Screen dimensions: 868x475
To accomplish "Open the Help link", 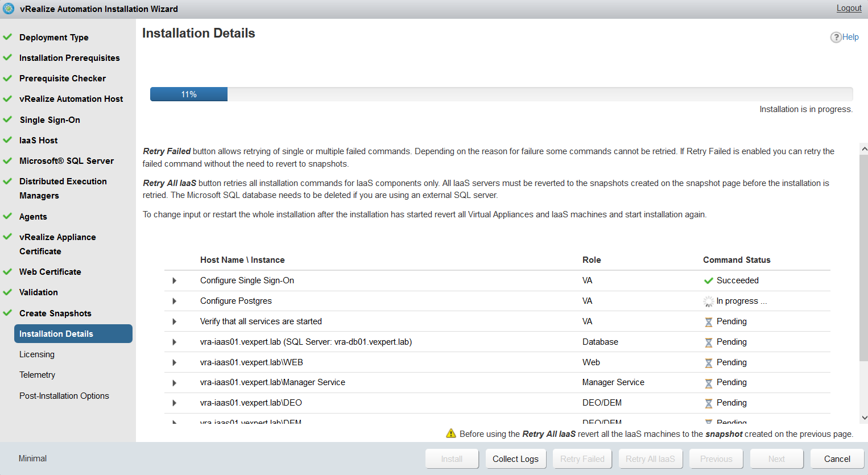I will 850,37.
